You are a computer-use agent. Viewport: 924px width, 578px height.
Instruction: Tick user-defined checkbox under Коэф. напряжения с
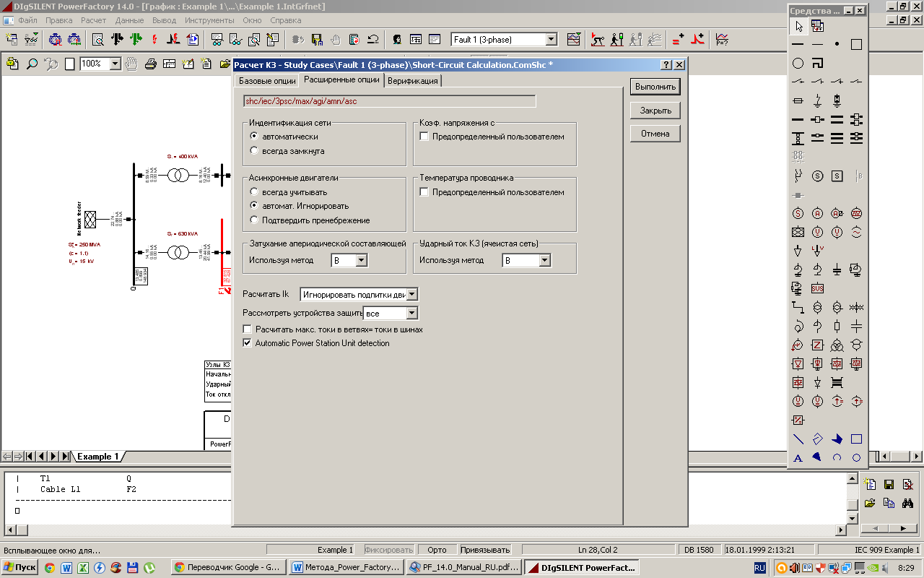pos(424,137)
